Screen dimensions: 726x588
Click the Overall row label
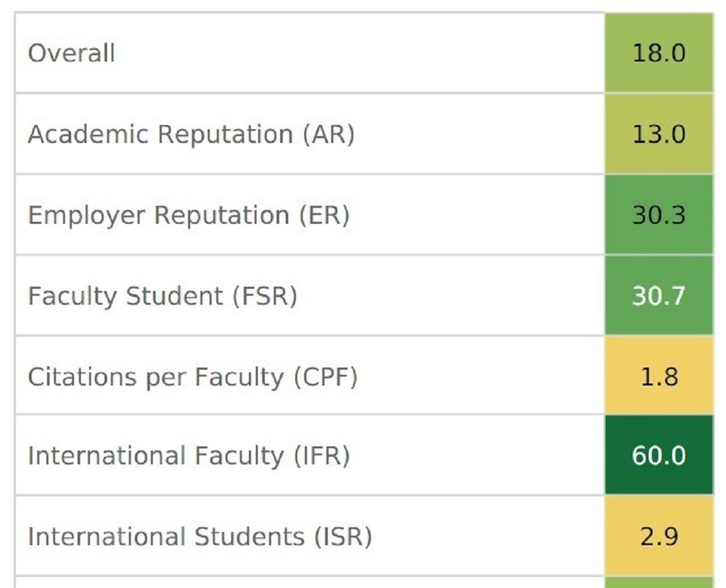(71, 53)
